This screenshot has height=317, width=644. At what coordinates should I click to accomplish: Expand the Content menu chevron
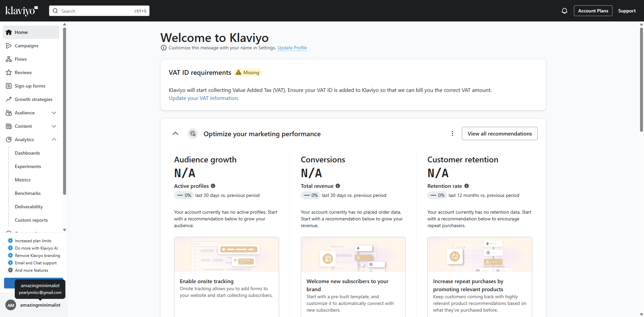click(x=54, y=126)
